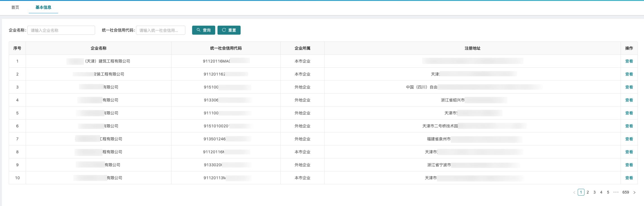The image size is (644, 206).
Task: Jump to page 2
Action: [x=588, y=192]
